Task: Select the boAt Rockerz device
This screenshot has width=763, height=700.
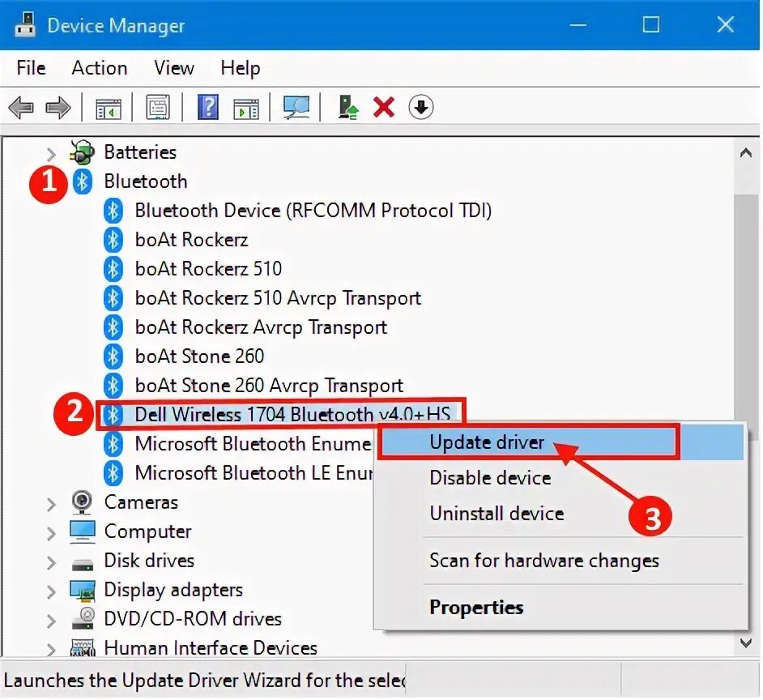Action: point(192,240)
